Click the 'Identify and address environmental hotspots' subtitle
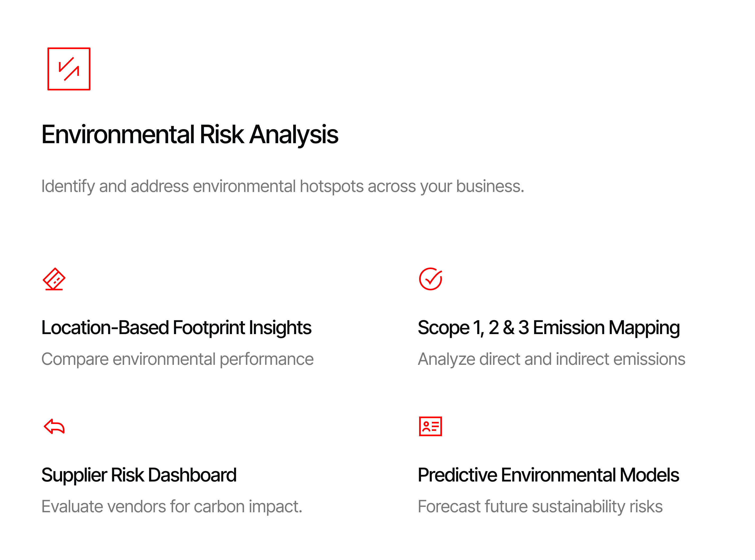Image resolution: width=755 pixels, height=560 pixels. click(283, 186)
